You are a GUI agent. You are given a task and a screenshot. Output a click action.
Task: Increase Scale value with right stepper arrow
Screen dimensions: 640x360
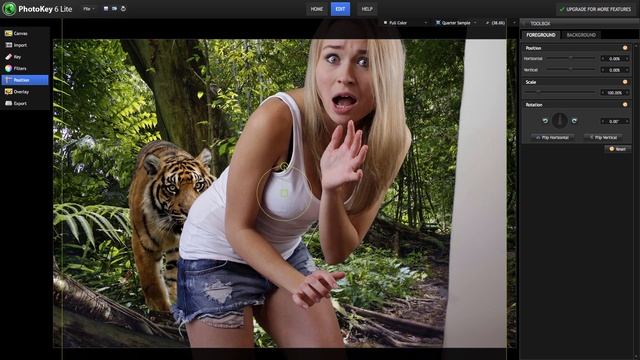(627, 93)
